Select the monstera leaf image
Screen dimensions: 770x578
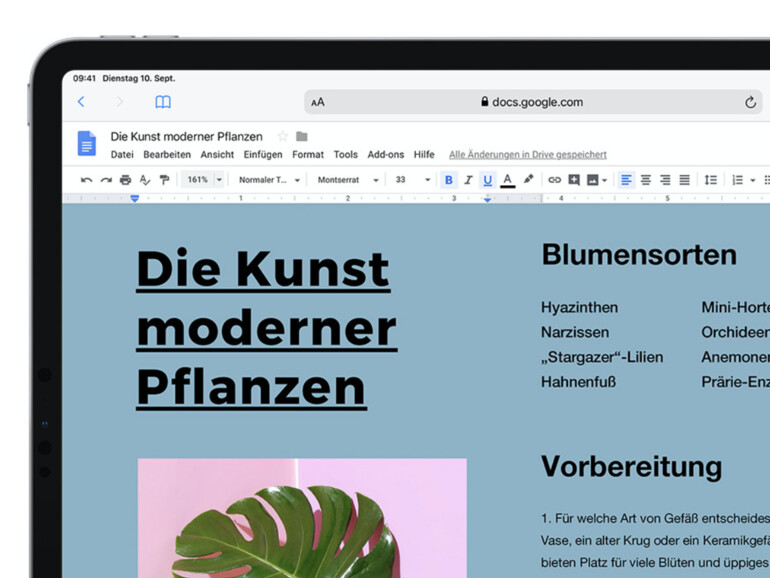click(x=302, y=518)
